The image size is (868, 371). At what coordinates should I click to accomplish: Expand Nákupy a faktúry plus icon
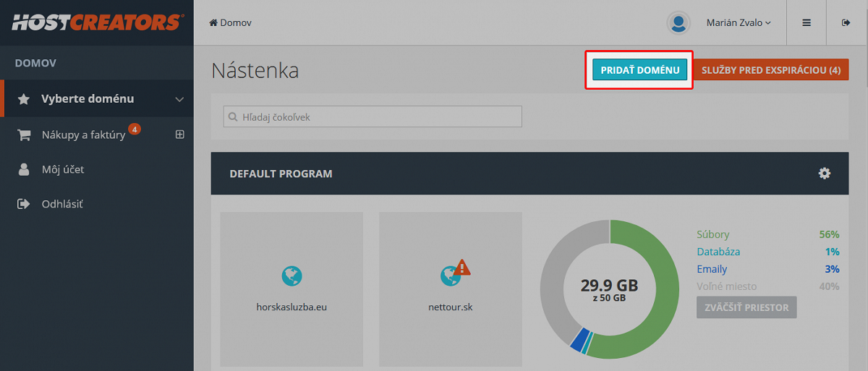point(180,134)
